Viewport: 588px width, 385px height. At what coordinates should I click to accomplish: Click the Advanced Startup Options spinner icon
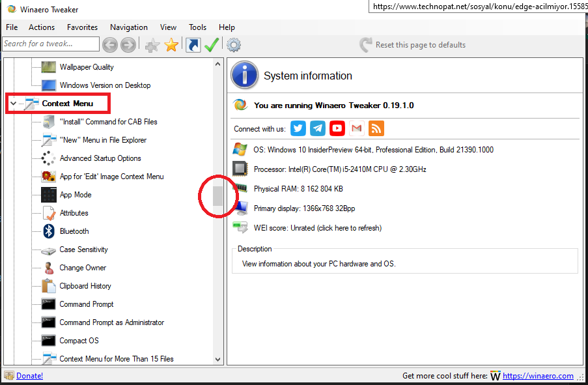[48, 158]
